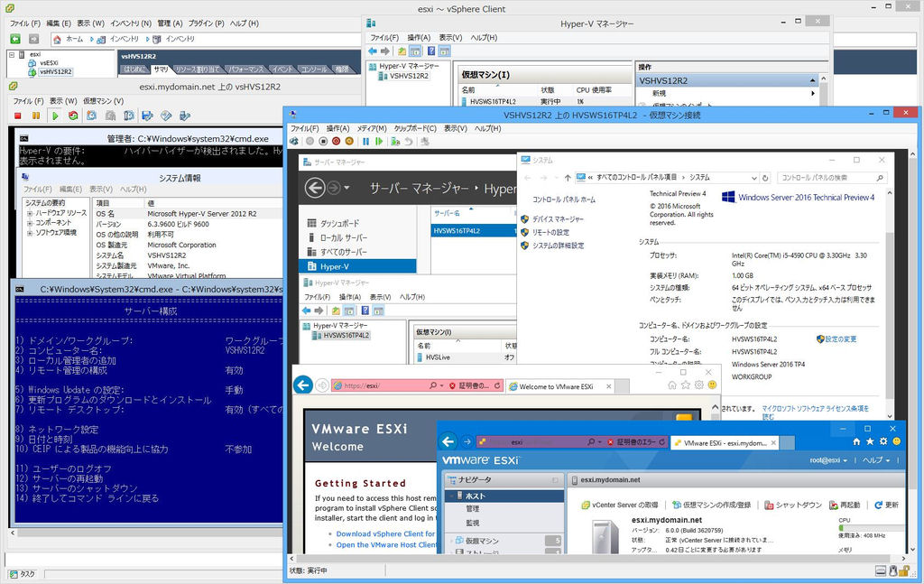Expand ハードウェア リソース in System Information tree
The width and height of the screenshot is (924, 584).
[30, 213]
